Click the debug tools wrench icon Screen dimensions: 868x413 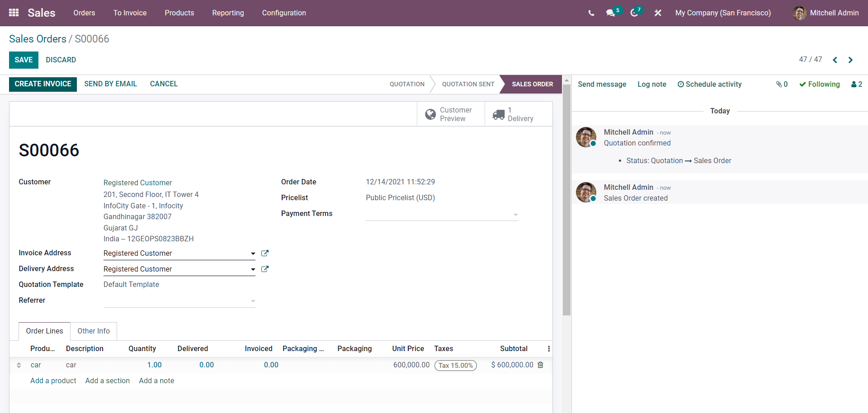(658, 13)
